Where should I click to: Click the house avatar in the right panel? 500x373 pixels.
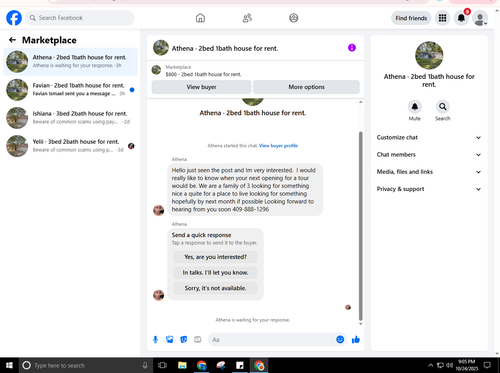(429, 55)
